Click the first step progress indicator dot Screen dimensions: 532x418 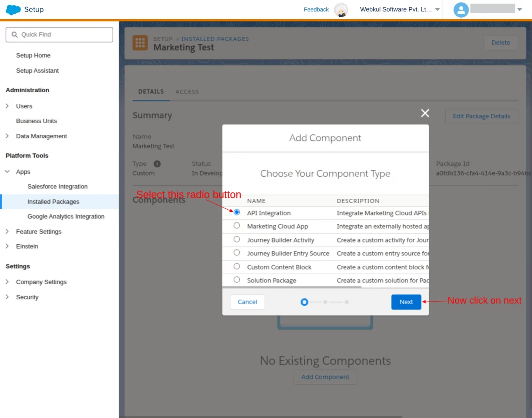click(x=304, y=302)
